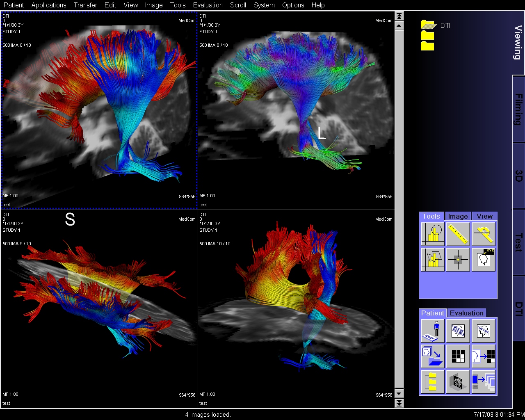Open the patient registration icon with keyboard
The height and width of the screenshot is (420, 525).
point(432,331)
